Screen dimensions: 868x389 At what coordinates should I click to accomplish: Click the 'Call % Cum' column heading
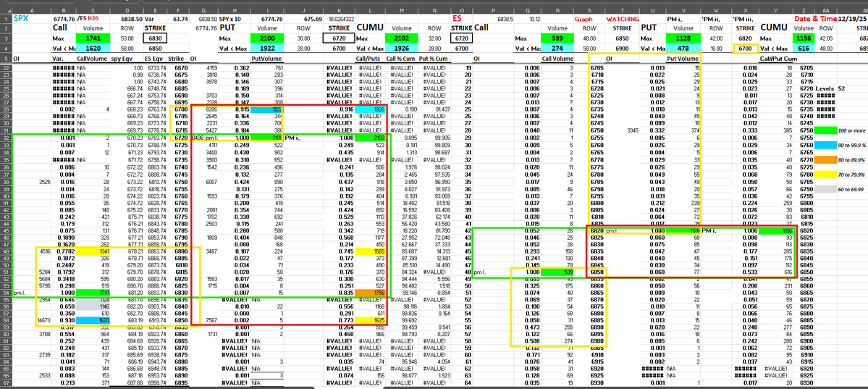[x=401, y=58]
